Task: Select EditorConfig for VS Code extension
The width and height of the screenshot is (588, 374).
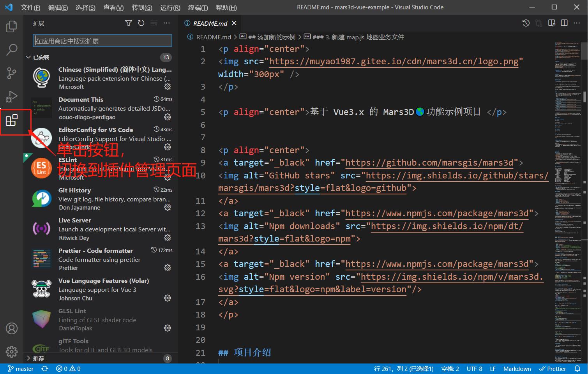Action: pos(101,138)
